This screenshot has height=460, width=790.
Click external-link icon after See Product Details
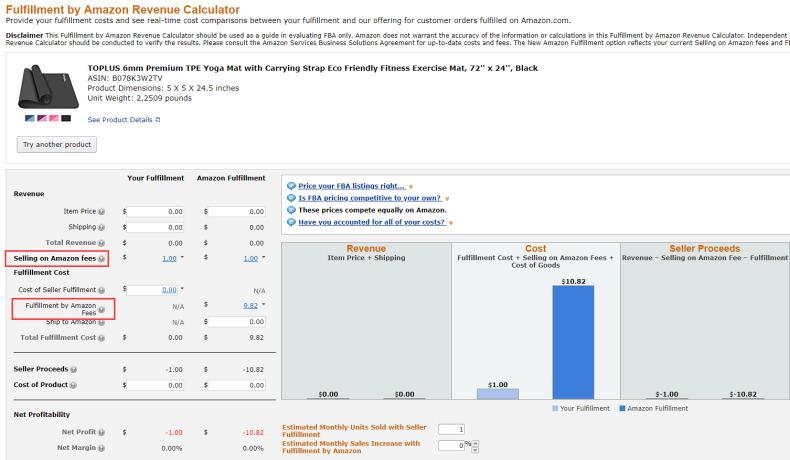pos(158,120)
